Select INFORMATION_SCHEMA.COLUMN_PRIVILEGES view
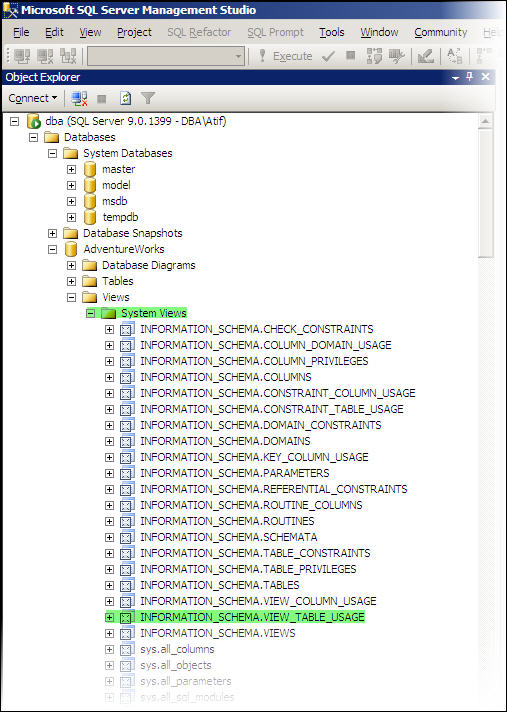 [x=254, y=361]
